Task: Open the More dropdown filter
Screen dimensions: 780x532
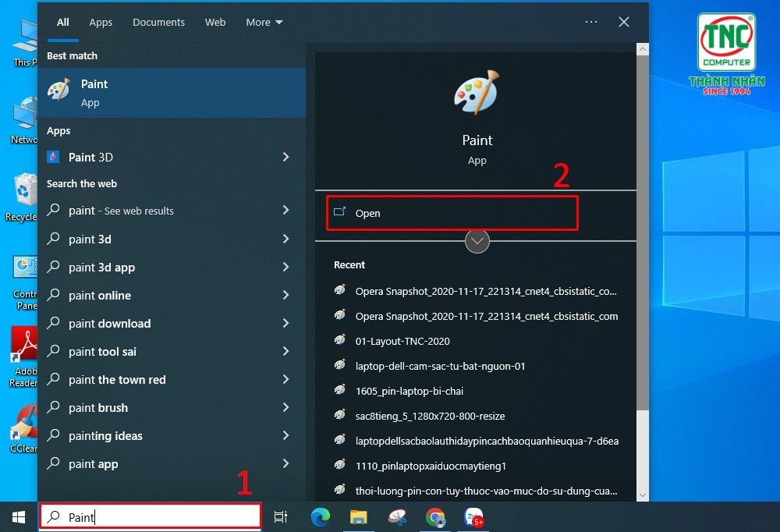Action: coord(264,23)
